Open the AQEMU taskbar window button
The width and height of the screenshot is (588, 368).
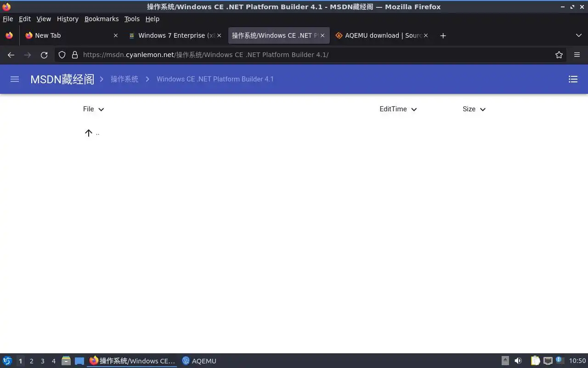pos(199,361)
